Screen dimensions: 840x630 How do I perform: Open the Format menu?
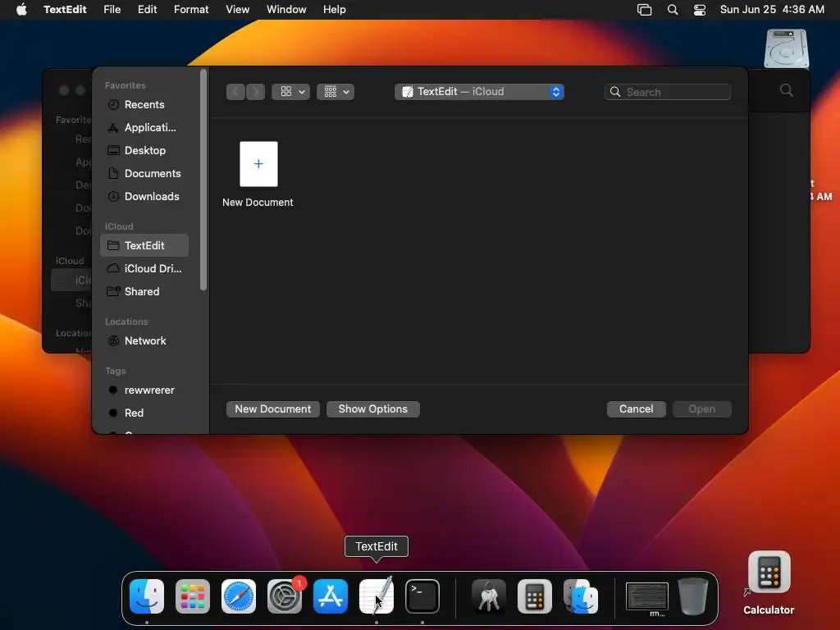click(191, 9)
